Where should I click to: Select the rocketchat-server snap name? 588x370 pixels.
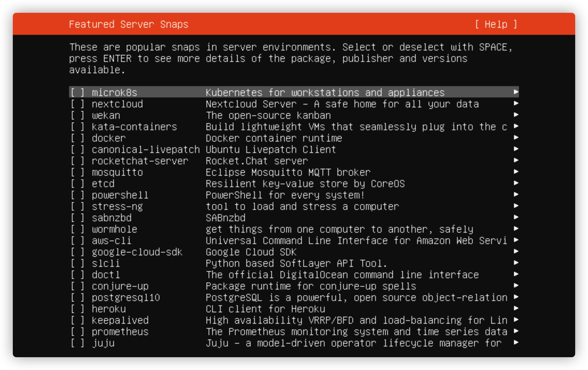point(140,161)
